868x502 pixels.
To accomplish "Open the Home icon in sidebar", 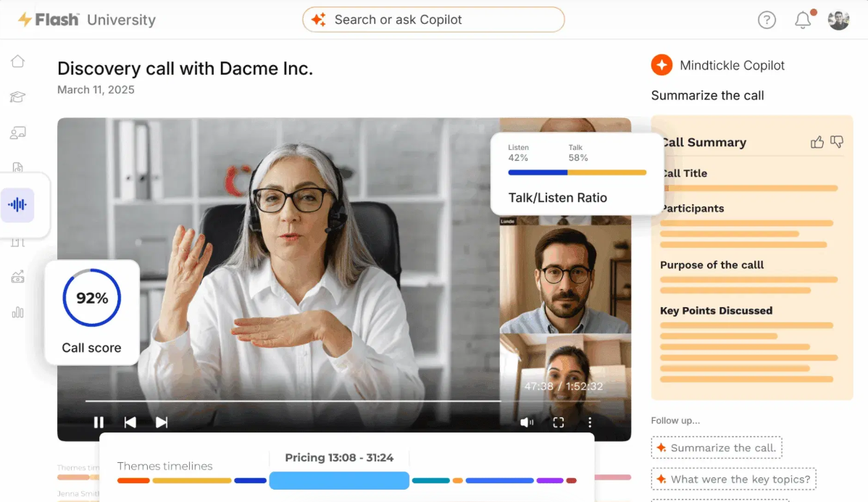I will tap(17, 61).
